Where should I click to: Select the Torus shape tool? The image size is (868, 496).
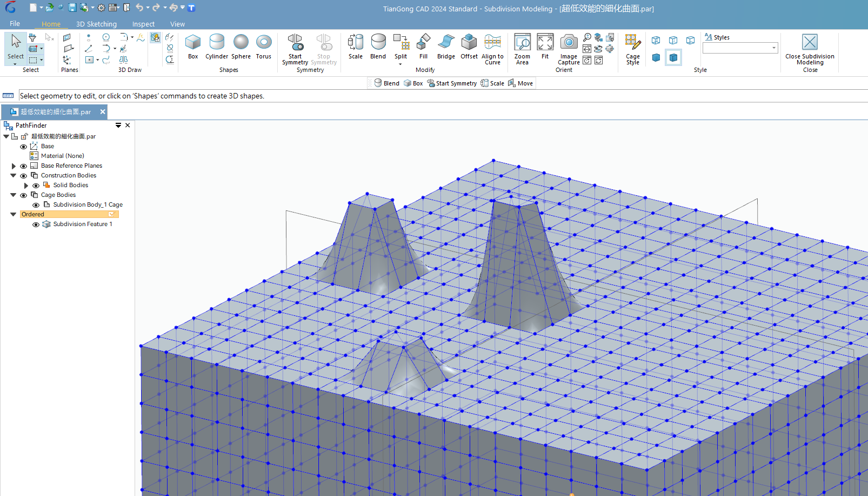(x=264, y=47)
